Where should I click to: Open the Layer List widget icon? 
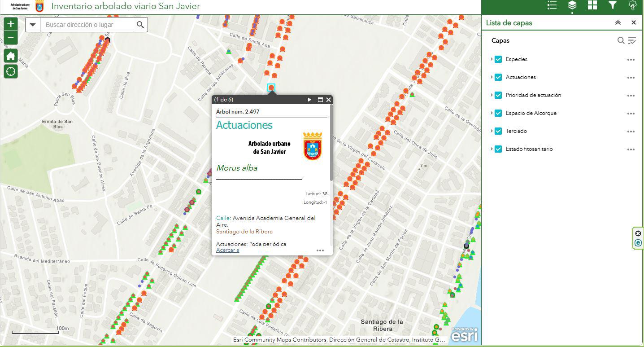coord(572,5)
